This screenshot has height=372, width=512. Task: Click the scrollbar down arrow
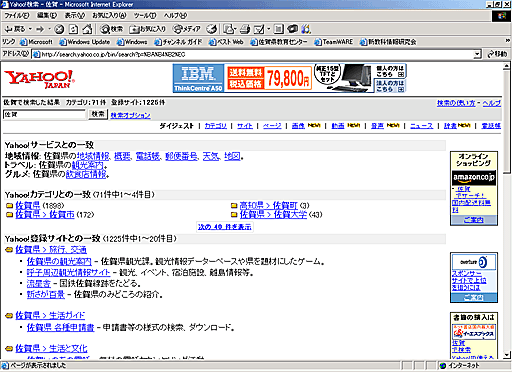click(507, 355)
